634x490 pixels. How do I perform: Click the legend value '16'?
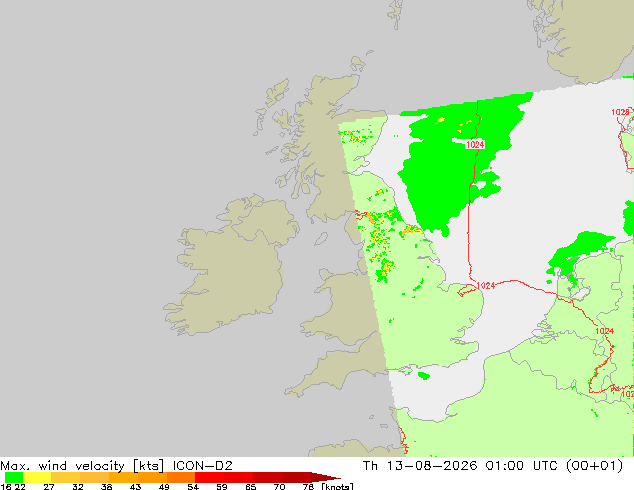(6, 487)
